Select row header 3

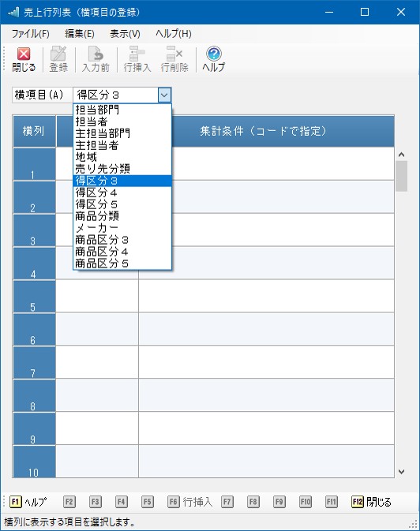coord(34,230)
